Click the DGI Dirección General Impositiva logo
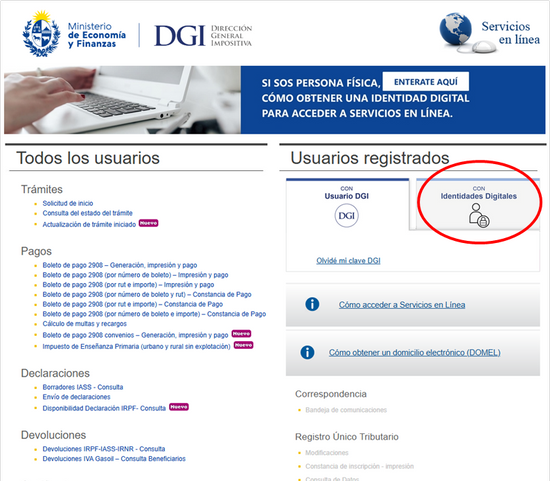The width and height of the screenshot is (550, 481). pos(203,35)
